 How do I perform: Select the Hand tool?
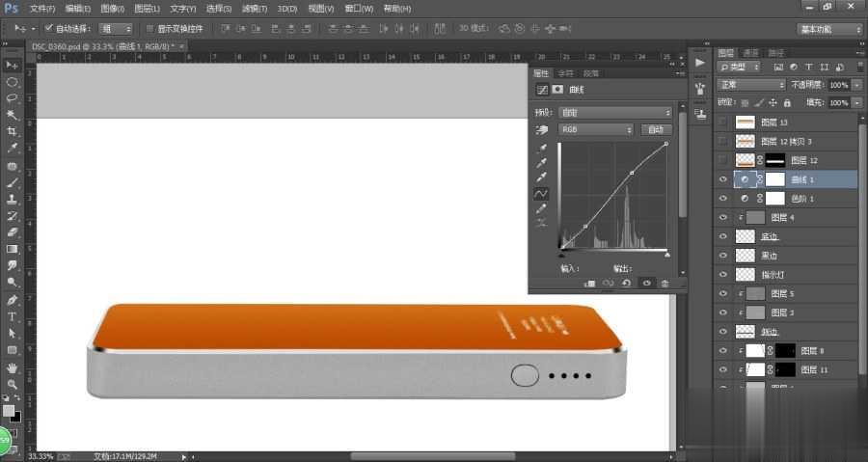[12, 367]
